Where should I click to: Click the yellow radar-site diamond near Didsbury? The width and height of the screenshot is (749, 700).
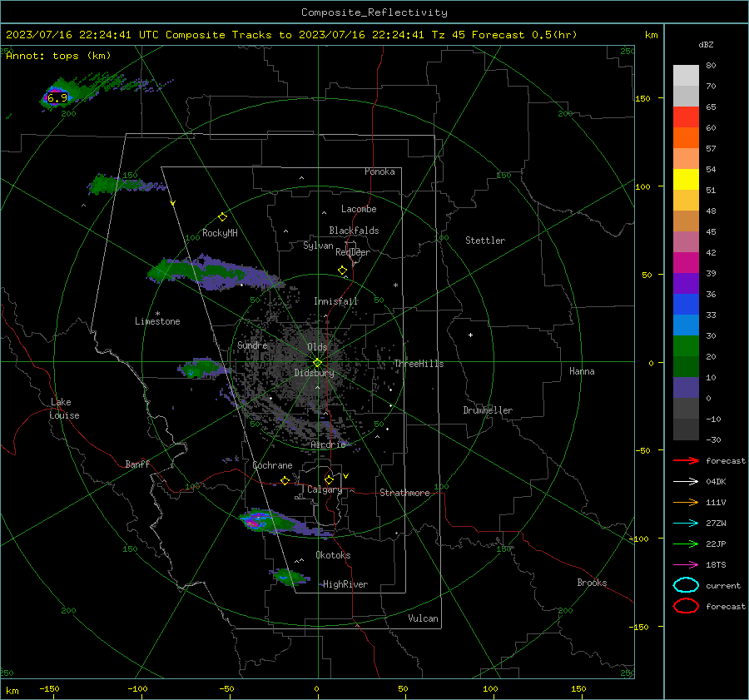(318, 362)
